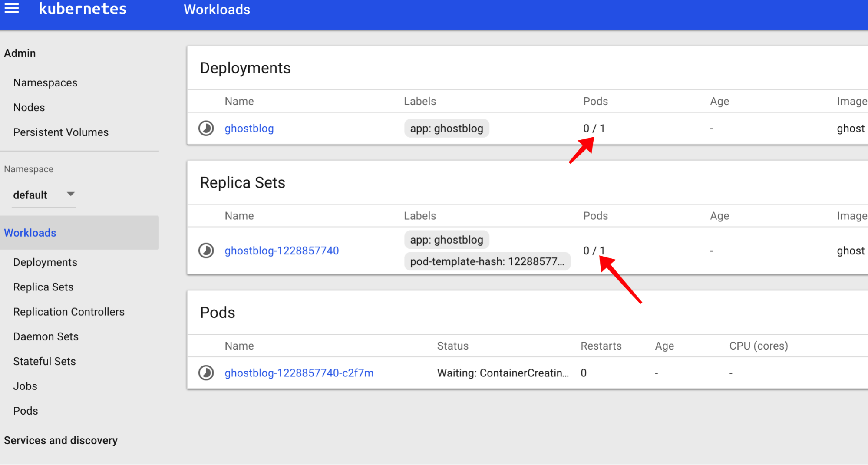Click the Workloads title in the top bar
This screenshot has width=868, height=465.
click(x=217, y=10)
